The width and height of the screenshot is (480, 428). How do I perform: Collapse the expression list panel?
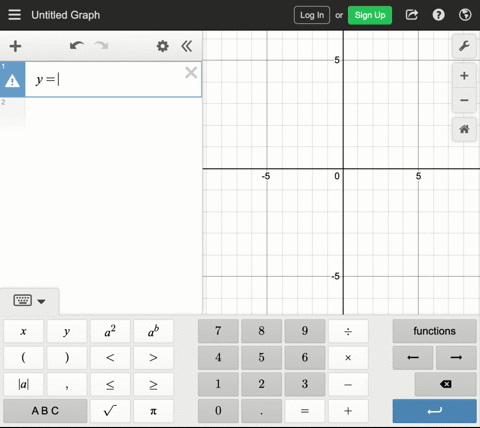coord(187,46)
